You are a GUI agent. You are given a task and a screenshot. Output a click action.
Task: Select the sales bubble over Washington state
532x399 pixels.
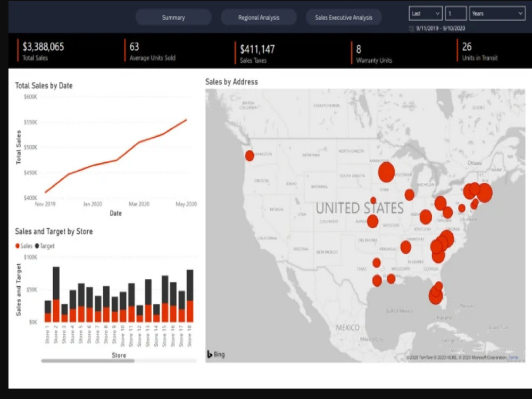coord(250,155)
